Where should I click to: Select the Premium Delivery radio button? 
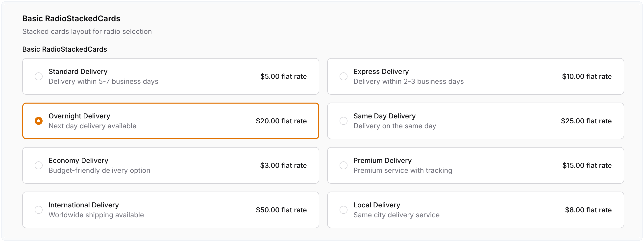coord(344,165)
